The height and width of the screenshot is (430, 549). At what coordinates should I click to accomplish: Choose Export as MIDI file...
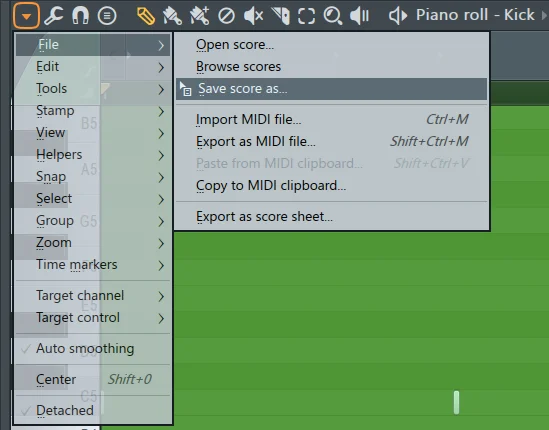[x=331, y=142]
